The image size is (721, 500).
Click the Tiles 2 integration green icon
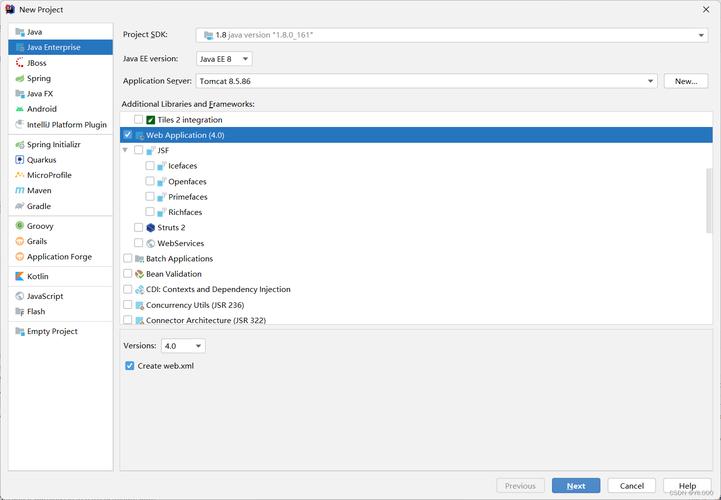click(150, 120)
